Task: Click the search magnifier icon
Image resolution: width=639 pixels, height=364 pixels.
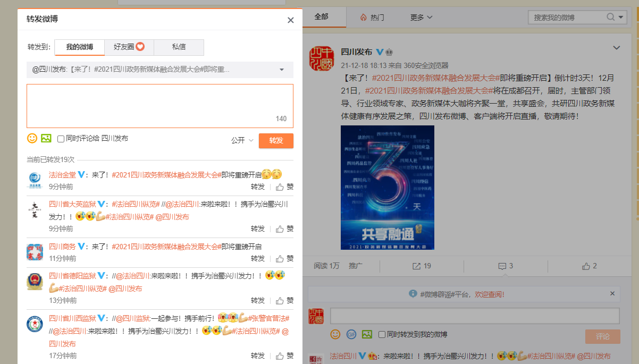Action: point(611,18)
